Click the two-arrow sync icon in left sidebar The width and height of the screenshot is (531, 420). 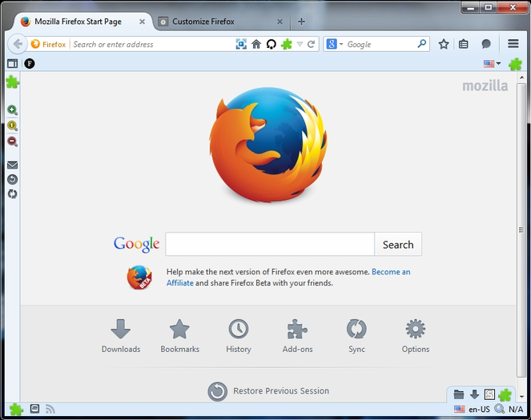point(13,194)
